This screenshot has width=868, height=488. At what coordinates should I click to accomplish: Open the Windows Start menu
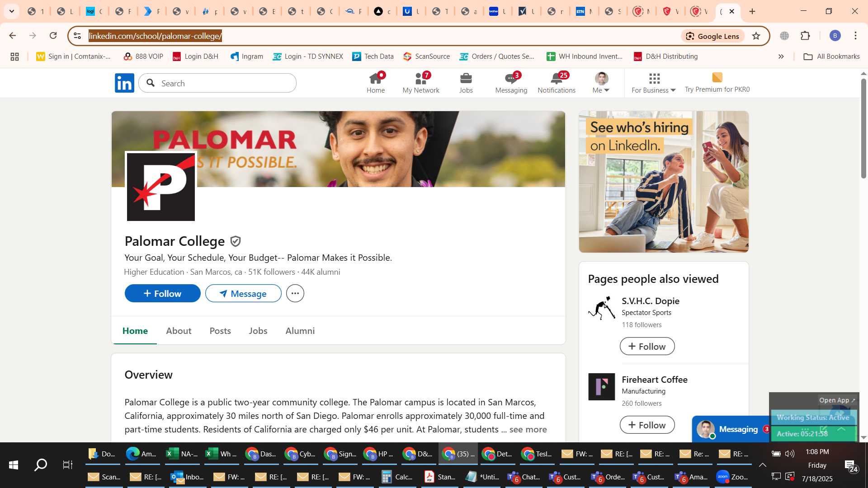tap(14, 465)
